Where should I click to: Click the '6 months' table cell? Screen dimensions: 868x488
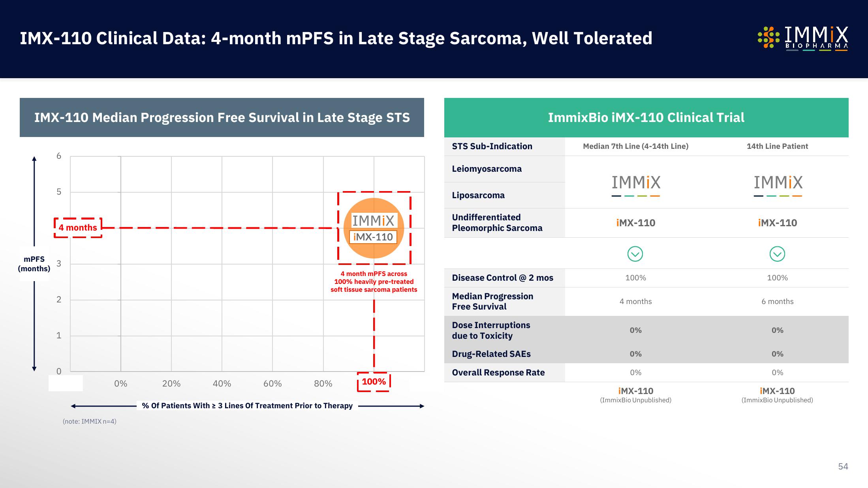[777, 301]
